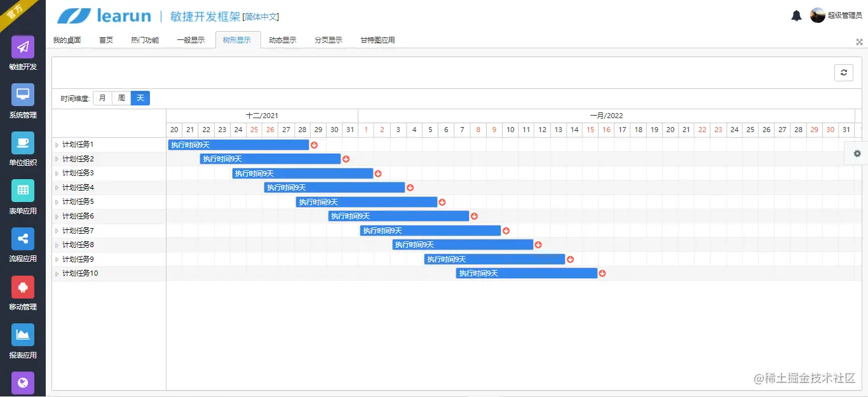Viewport: 868px width, 397px height.
Task: Click the 简体中文 language link
Action: click(261, 17)
